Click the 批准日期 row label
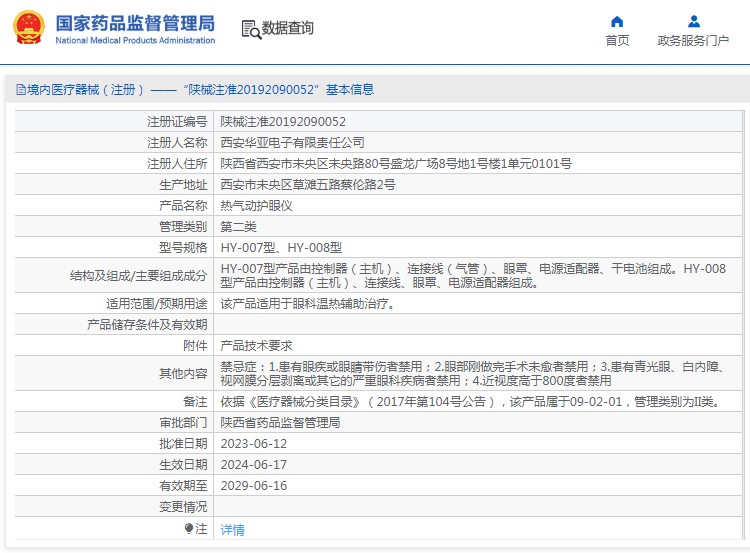 [183, 444]
